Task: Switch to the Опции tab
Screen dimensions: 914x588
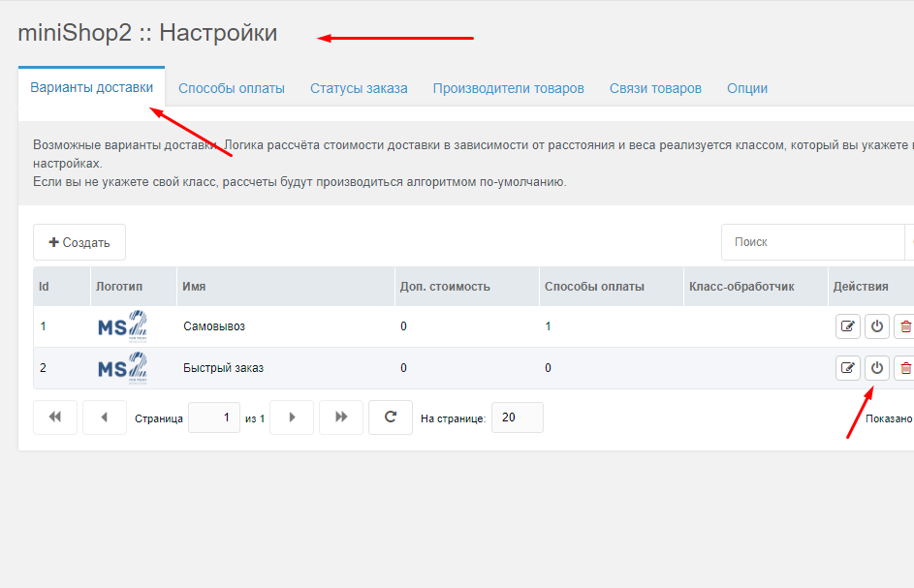Action: coord(746,88)
